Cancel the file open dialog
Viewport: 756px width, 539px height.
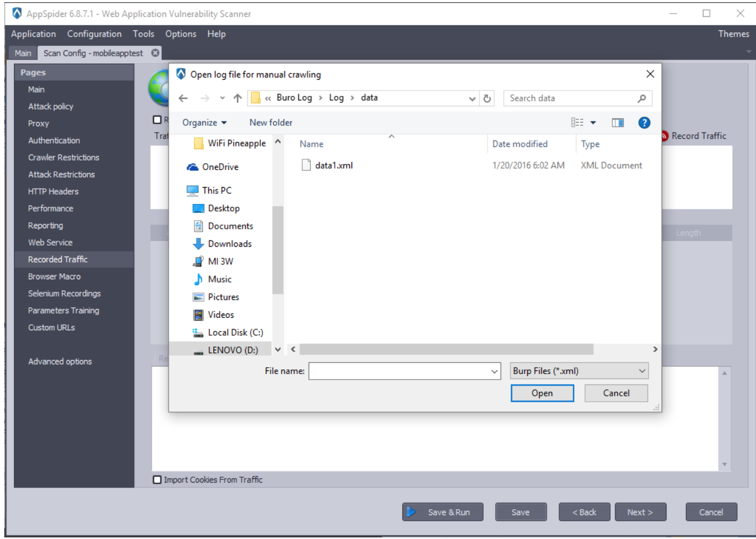(x=616, y=393)
